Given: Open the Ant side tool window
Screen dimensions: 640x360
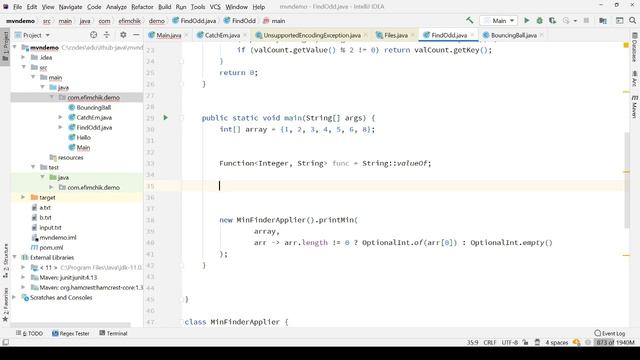Looking at the screenshot, I should coord(635,78).
